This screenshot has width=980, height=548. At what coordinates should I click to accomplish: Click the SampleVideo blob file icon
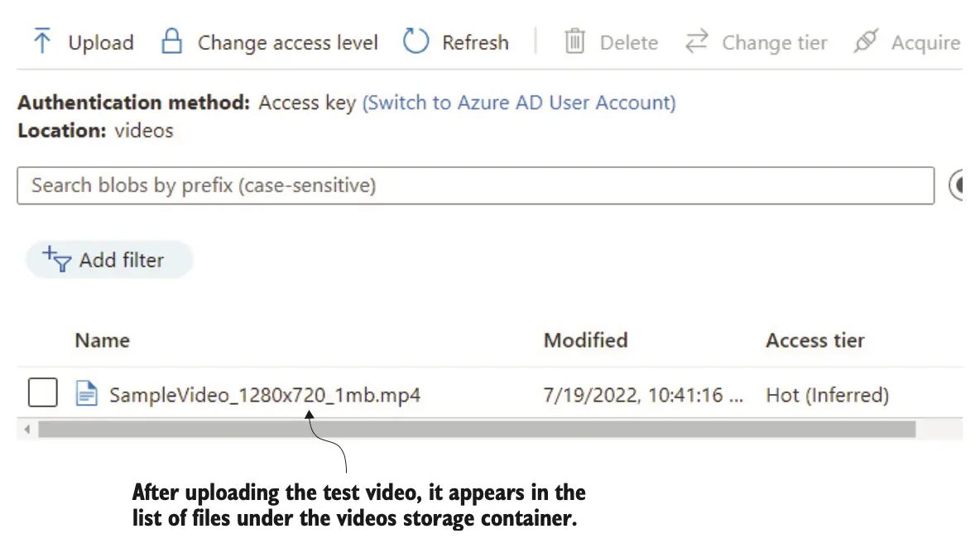click(86, 394)
